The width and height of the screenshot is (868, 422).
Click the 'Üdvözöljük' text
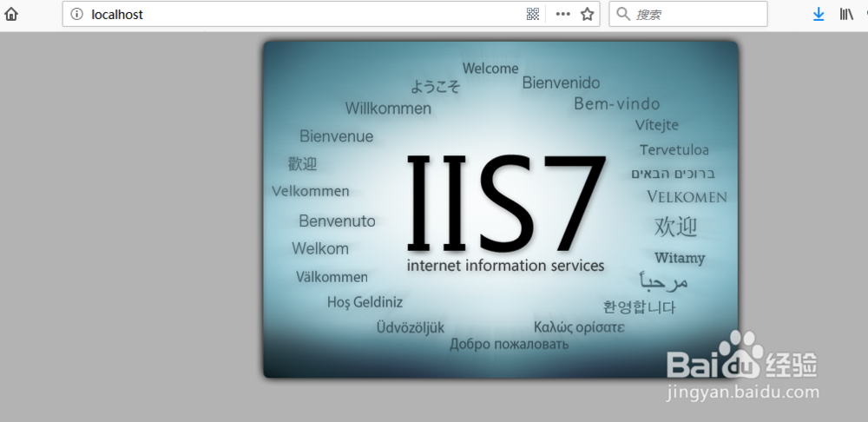click(x=411, y=327)
